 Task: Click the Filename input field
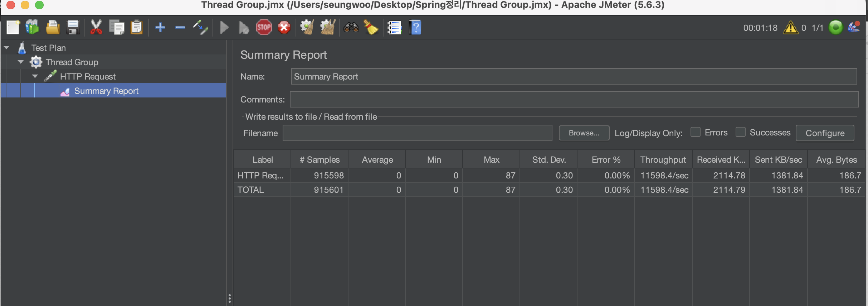coord(417,133)
